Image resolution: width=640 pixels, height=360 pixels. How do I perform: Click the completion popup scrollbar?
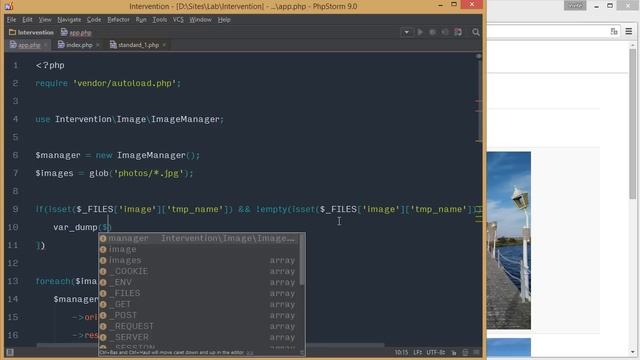(x=302, y=260)
